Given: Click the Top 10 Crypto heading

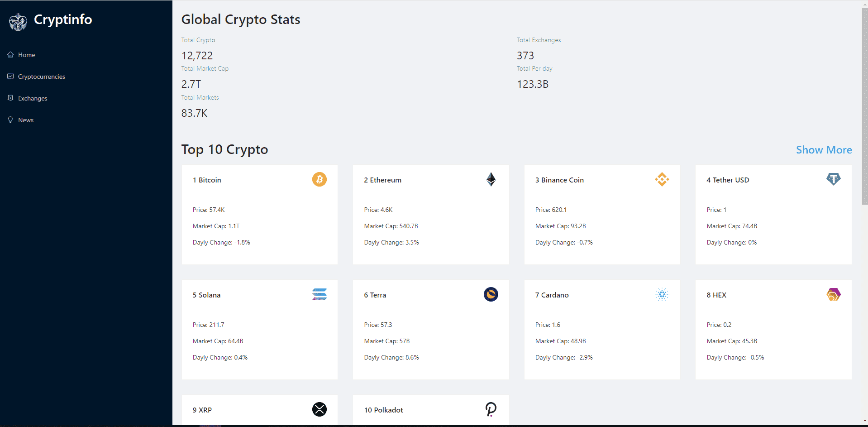Looking at the screenshot, I should click(224, 149).
